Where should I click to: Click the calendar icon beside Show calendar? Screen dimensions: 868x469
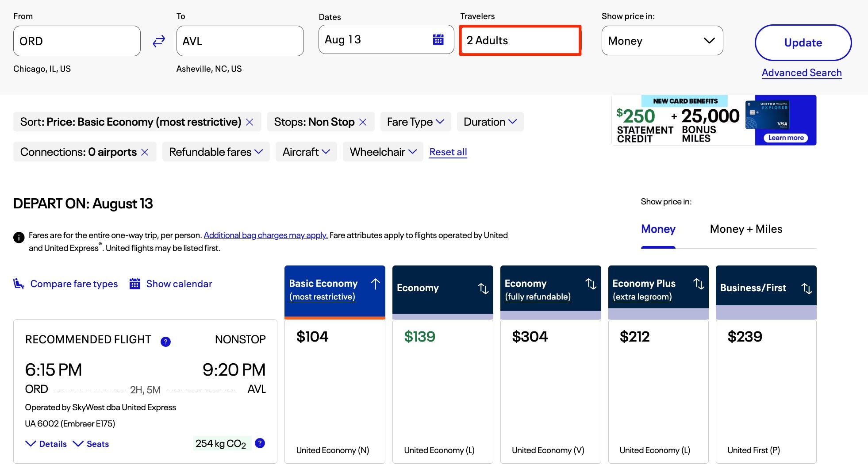(134, 284)
